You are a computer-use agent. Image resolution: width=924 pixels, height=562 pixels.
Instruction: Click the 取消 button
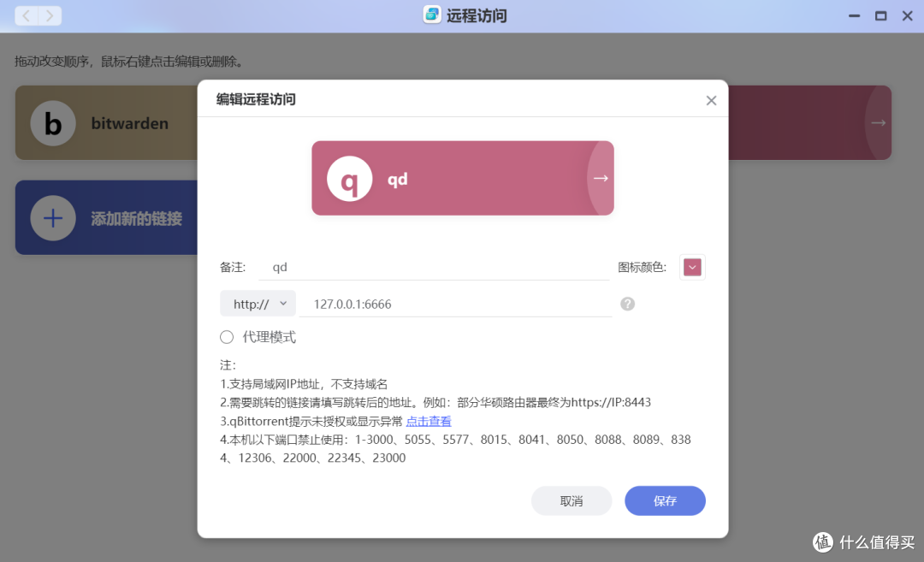coord(571,500)
